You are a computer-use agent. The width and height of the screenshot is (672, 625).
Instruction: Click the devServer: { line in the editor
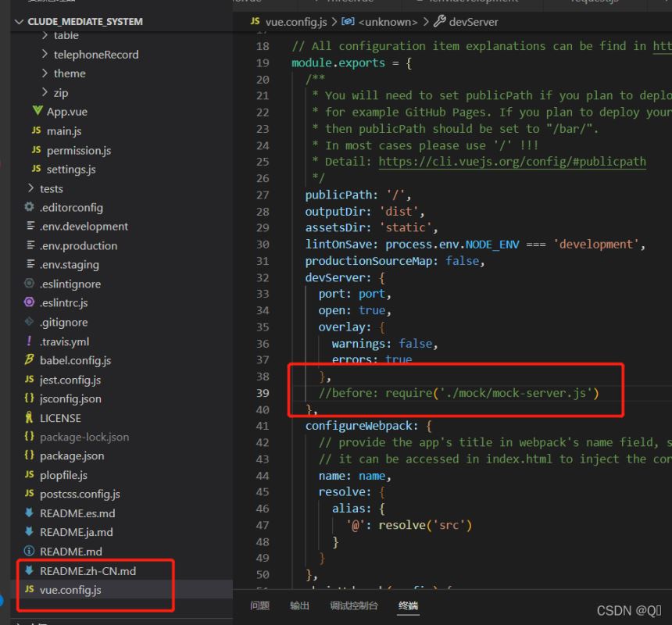coord(345,277)
